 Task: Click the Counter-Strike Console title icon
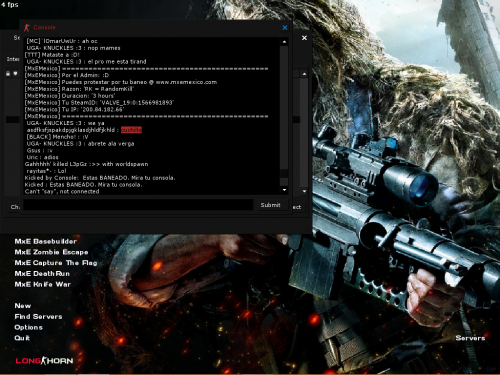click(27, 28)
